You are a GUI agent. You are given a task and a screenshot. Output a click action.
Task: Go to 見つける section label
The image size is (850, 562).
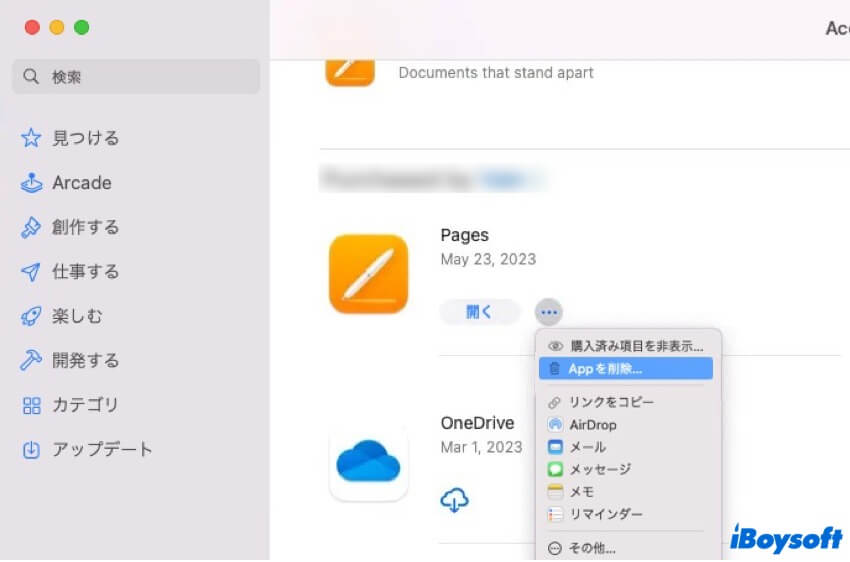click(x=86, y=138)
